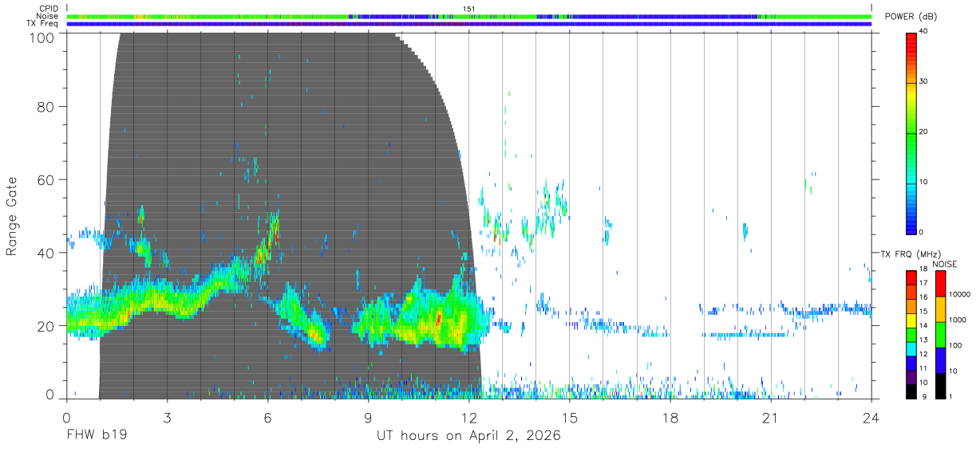Select the purple 10-11 MHz frequency swatch
Image resolution: width=980 pixels, height=452 pixels.
click(911, 377)
